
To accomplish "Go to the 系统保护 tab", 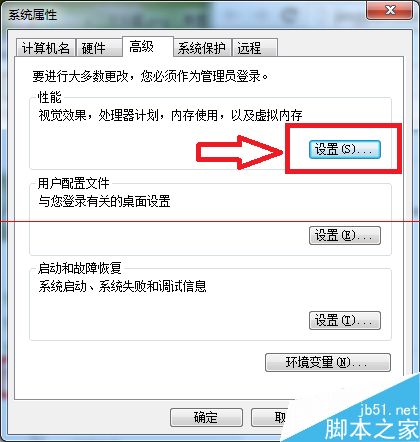I will coord(202,48).
